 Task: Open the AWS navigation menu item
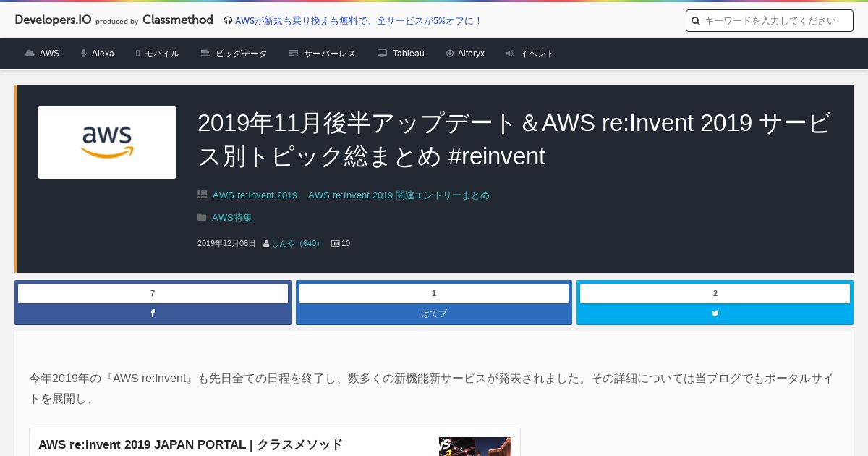coord(49,54)
